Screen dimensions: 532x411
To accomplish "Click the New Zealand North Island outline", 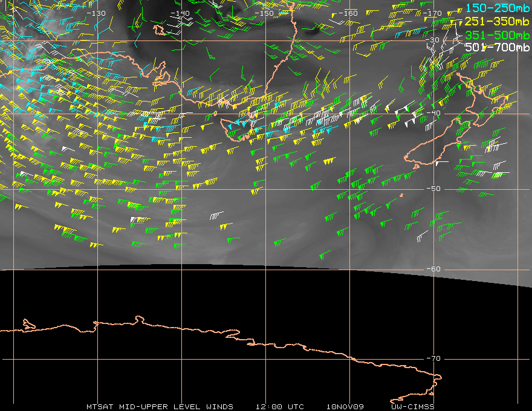I will pos(482,99).
